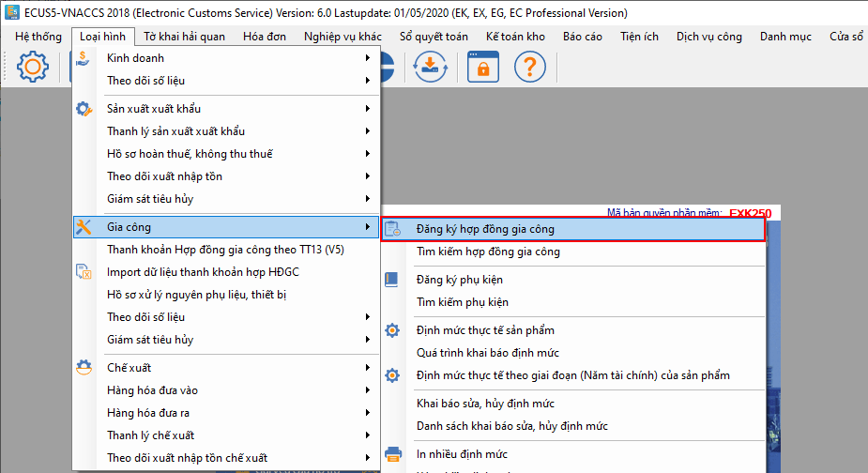Click the printer icon beside In nhiều định mức

point(392,454)
